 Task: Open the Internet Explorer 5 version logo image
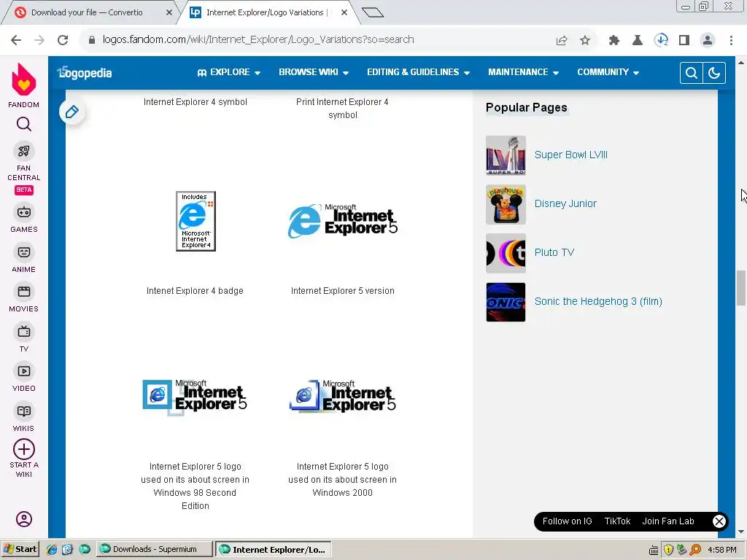(x=343, y=221)
